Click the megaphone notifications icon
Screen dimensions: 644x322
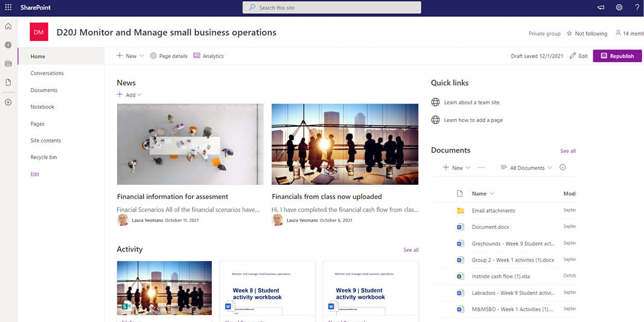click(x=601, y=7)
